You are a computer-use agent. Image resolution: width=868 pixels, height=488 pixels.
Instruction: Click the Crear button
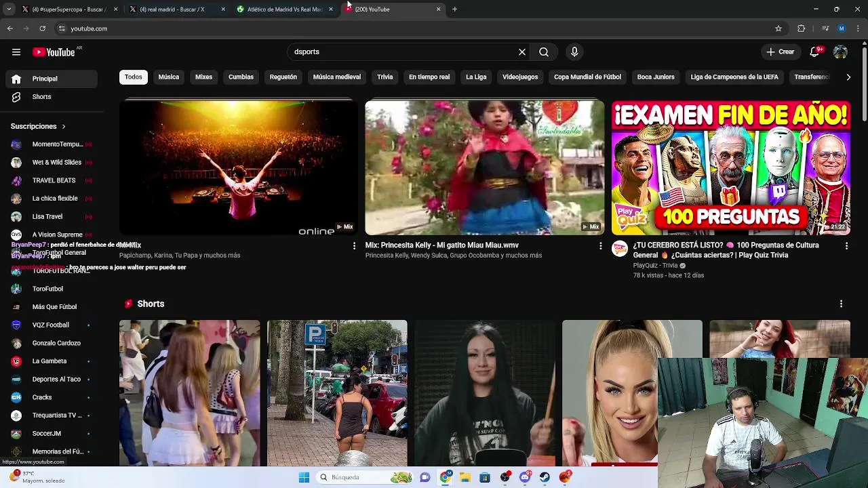[x=781, y=52]
